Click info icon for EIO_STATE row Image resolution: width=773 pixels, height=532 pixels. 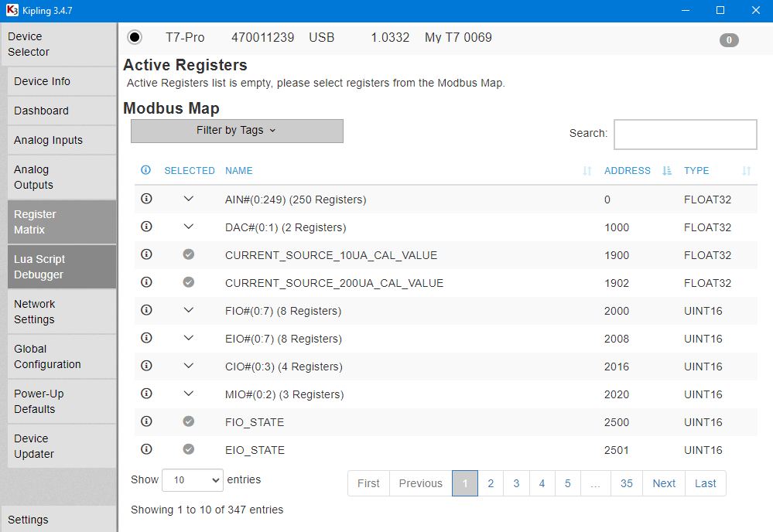(146, 449)
